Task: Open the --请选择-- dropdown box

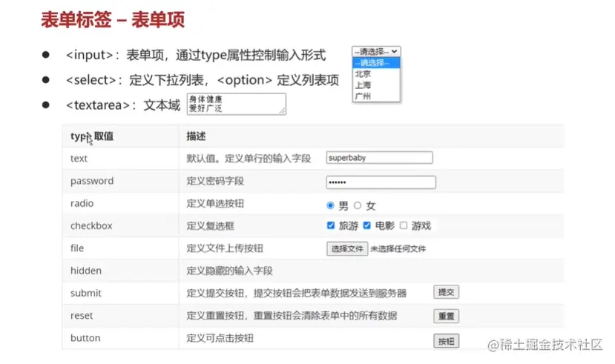Action: tap(376, 52)
